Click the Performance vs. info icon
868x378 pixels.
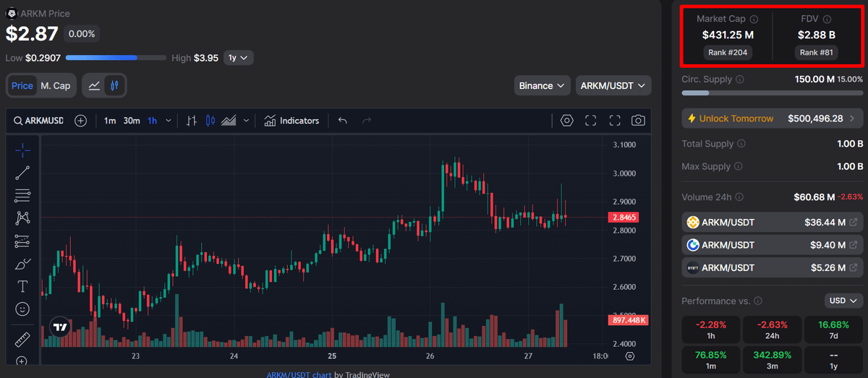[758, 301]
